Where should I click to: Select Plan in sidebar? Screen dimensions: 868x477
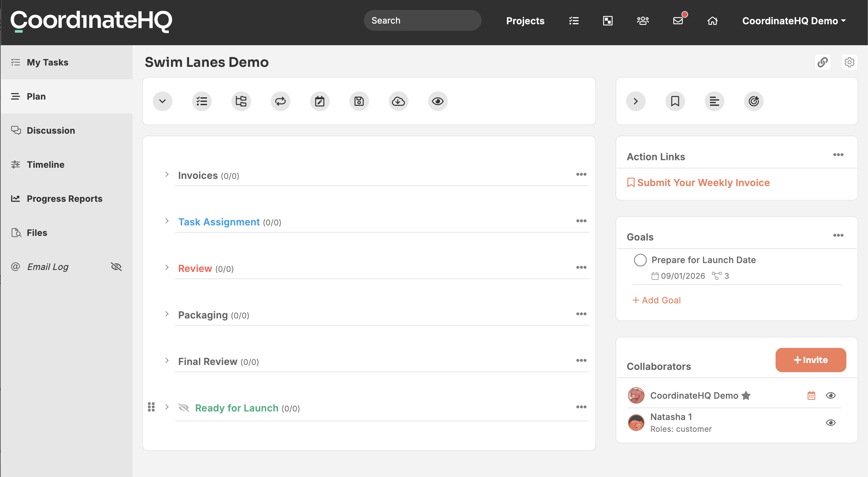click(67, 96)
